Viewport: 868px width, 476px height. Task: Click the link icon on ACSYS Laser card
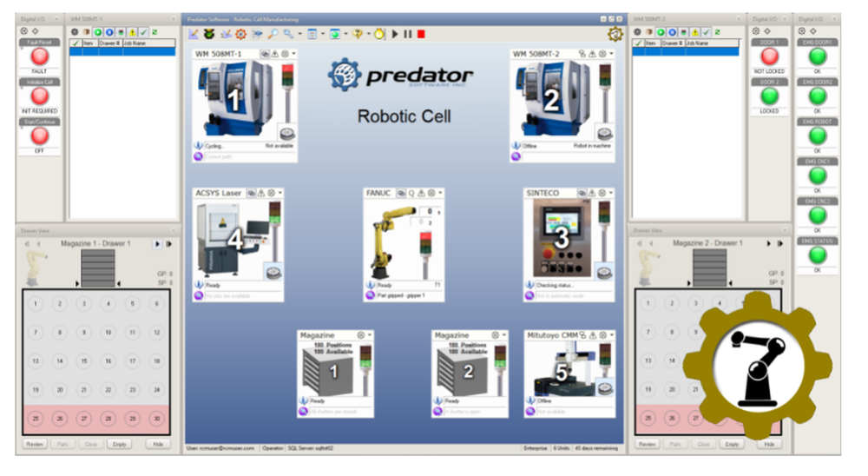pyautogui.click(x=252, y=193)
